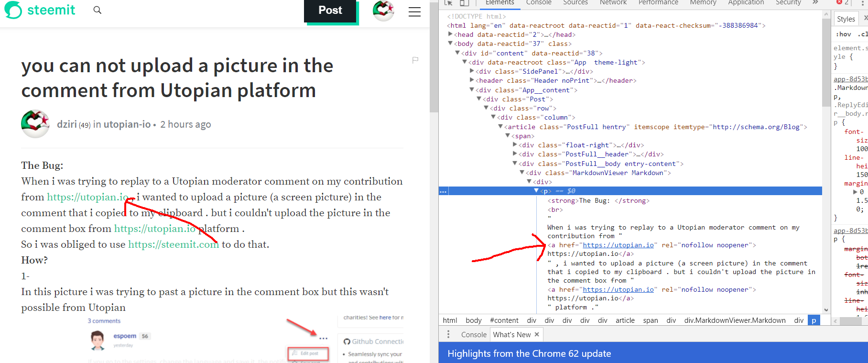
Task: Show more DevTools tabs chevron
Action: 815,3
